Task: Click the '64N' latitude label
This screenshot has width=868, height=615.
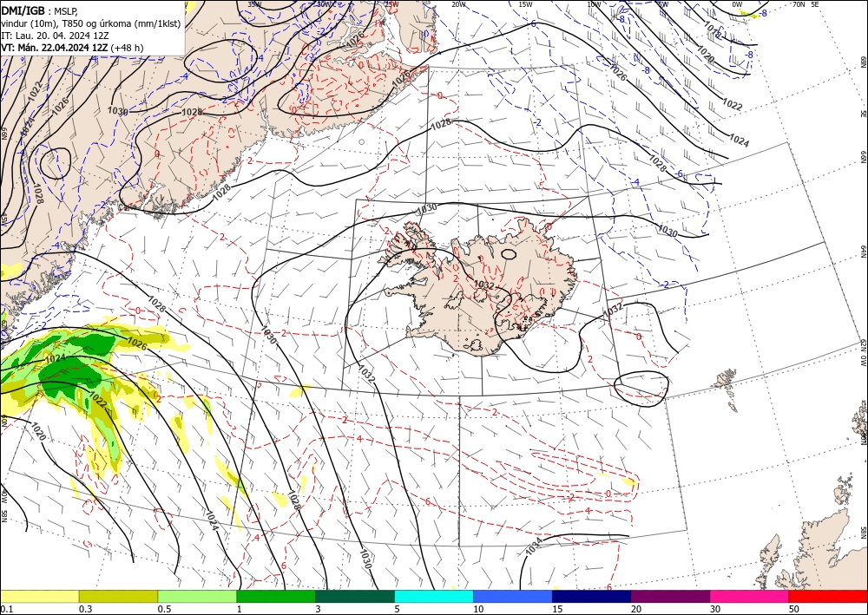Action: click(863, 251)
